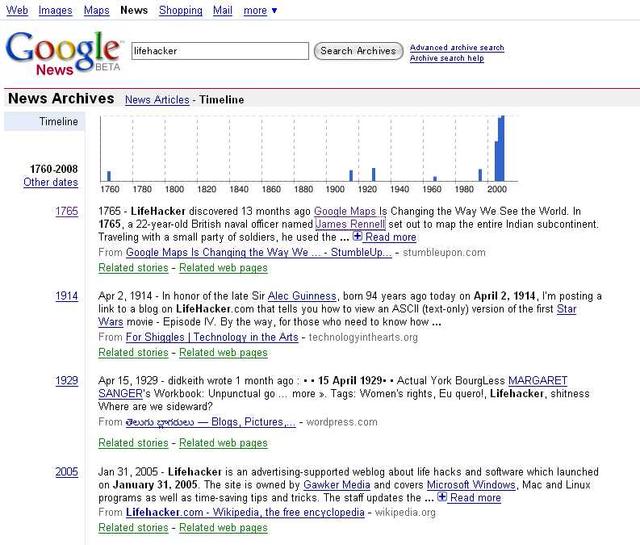The width and height of the screenshot is (640, 545).
Task: Open Related web pages under the 1929 result
Action: click(x=223, y=443)
